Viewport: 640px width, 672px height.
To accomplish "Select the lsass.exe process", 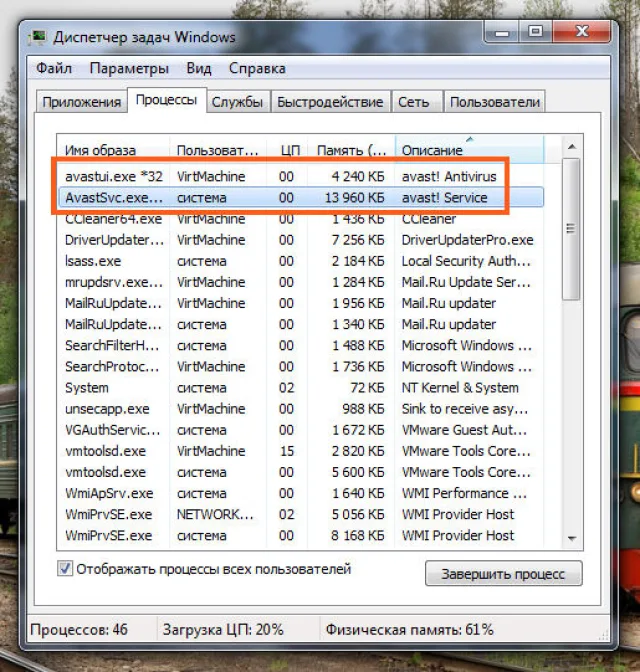I will [x=301, y=261].
